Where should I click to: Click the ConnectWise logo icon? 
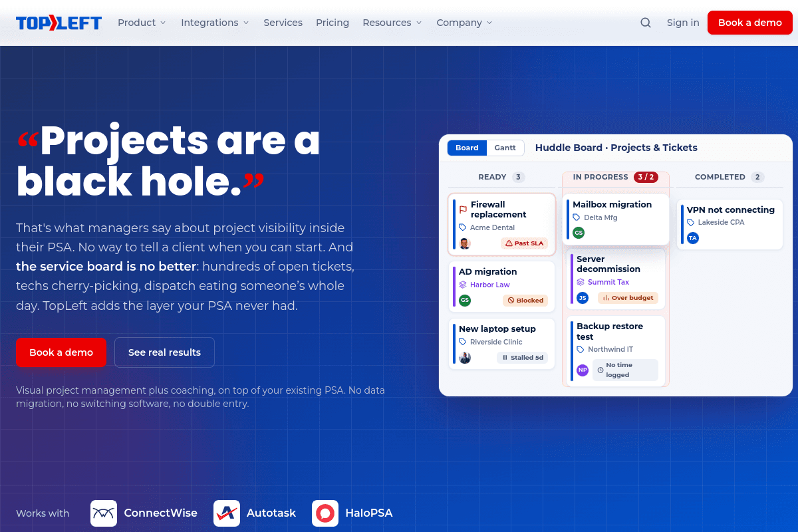pyautogui.click(x=104, y=513)
